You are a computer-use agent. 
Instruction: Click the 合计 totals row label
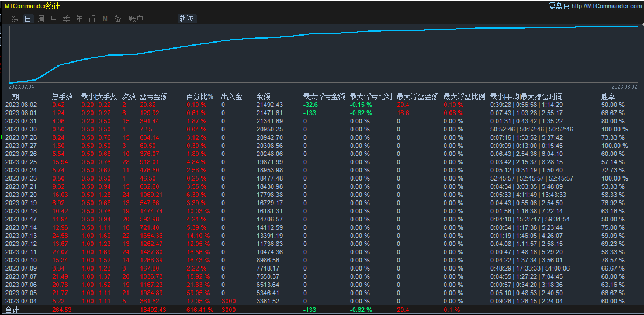tap(12, 310)
